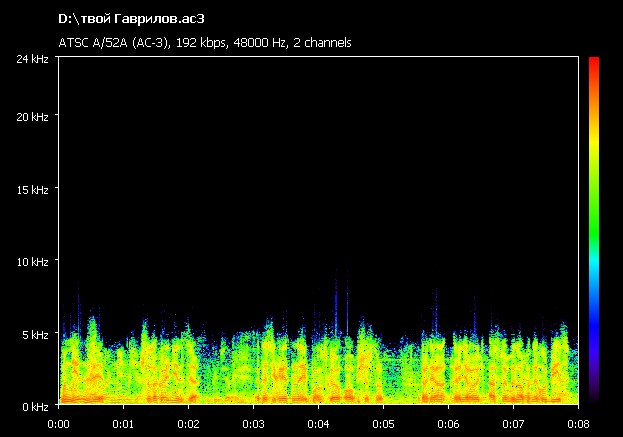Viewport: 623px width, 437px height.
Task: Click the file path 'D:\твой Гаврилов.ac3'
Action: 131,19
